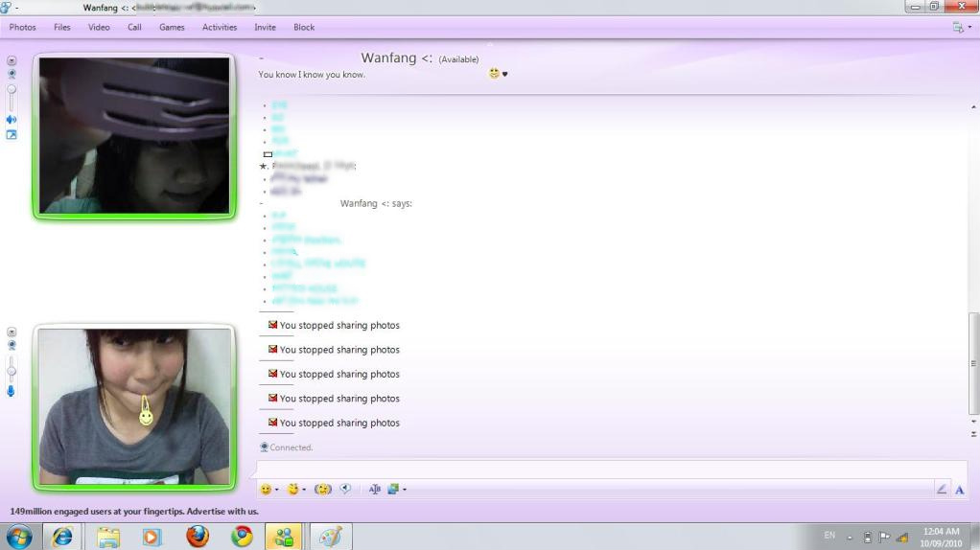The height and width of the screenshot is (550, 980).
Task: Launch Internet Explorer from the taskbar
Action: point(62,537)
